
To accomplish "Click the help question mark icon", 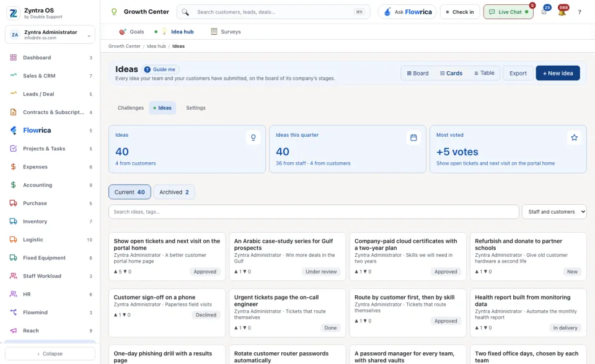I will [580, 12].
